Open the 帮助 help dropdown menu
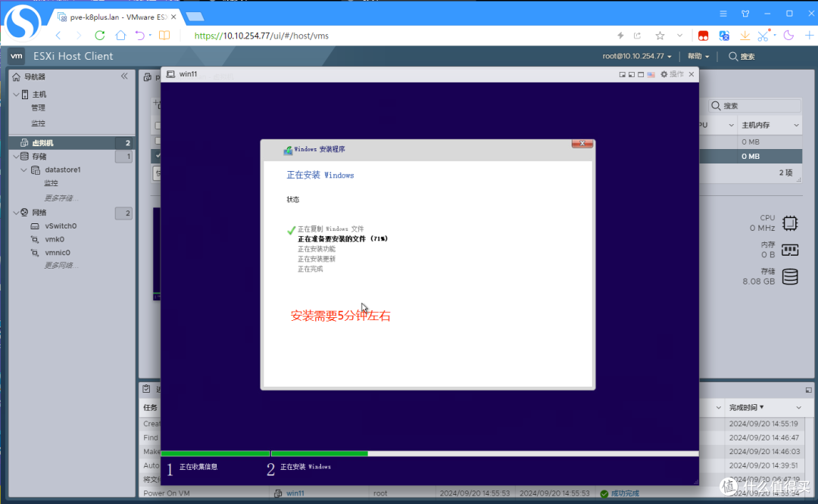The height and width of the screenshot is (504, 818). [x=698, y=56]
